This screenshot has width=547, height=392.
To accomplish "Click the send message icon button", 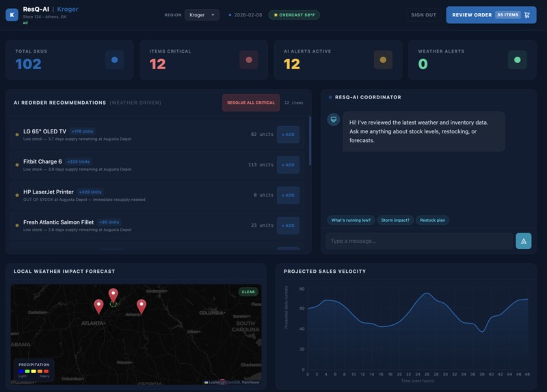I will [x=523, y=241].
